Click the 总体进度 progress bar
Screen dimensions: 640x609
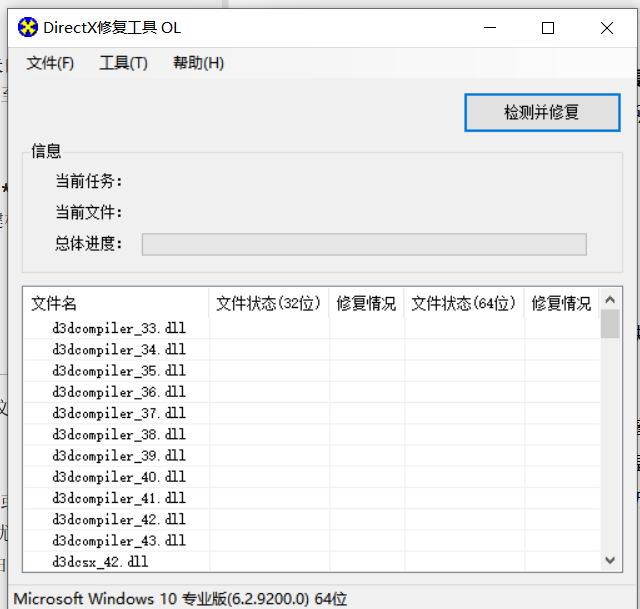364,244
